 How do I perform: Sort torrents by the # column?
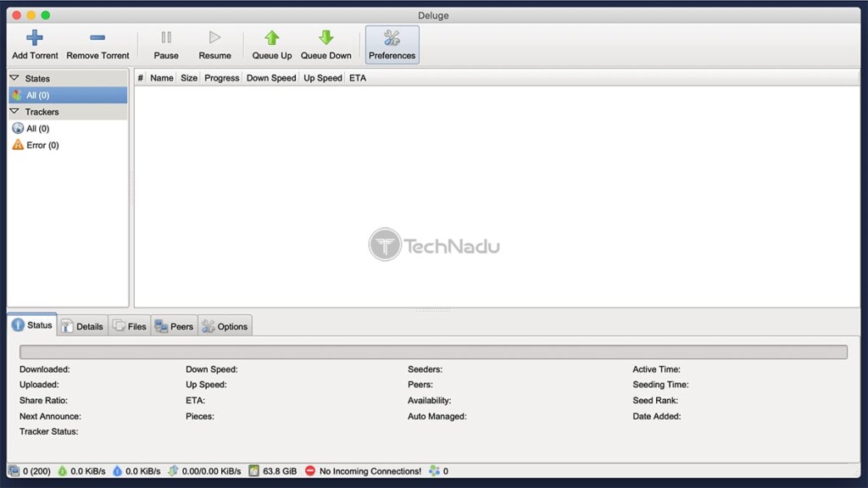[x=141, y=78]
